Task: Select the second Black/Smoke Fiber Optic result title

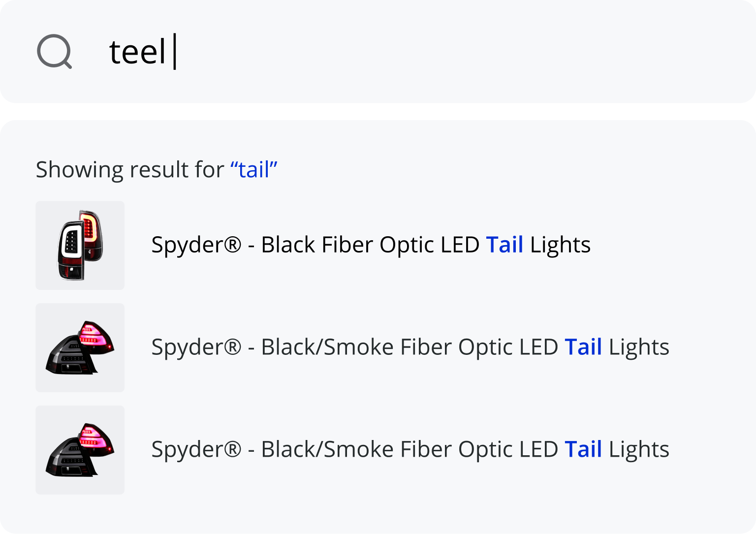Action: point(409,347)
